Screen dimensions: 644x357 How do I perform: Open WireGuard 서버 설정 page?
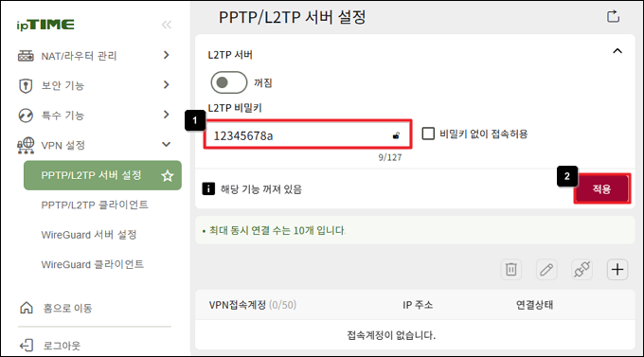tap(89, 235)
